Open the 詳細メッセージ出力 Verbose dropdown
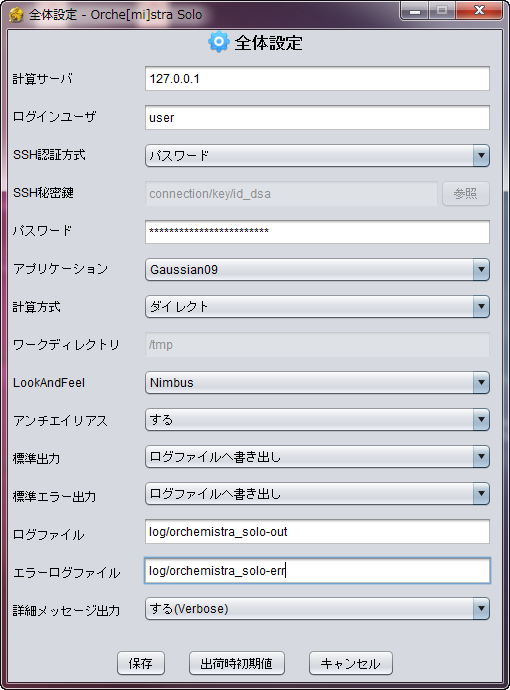This screenshot has width=510, height=690. pyautogui.click(x=317, y=609)
